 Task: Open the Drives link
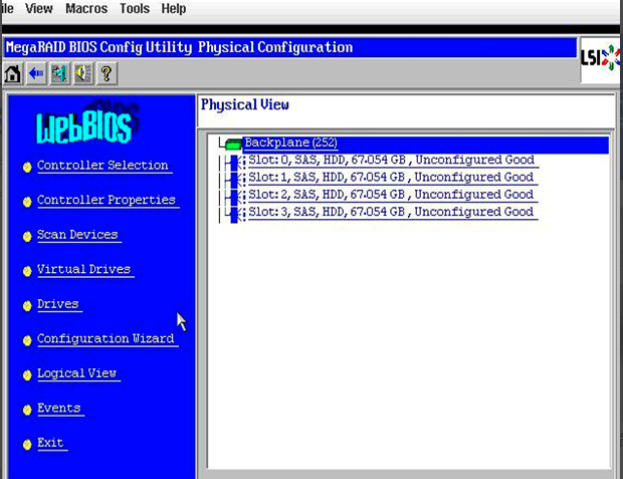point(58,304)
